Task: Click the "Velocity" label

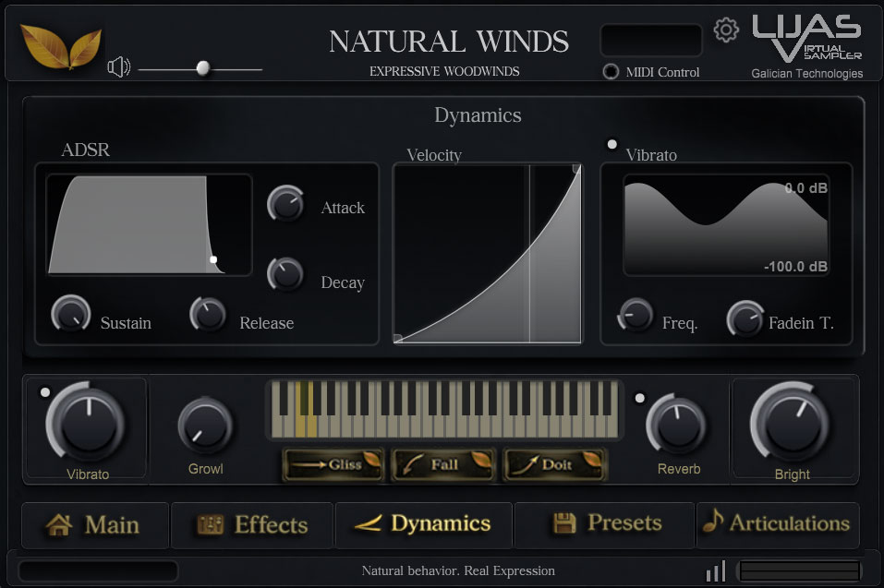Action: coord(434,155)
